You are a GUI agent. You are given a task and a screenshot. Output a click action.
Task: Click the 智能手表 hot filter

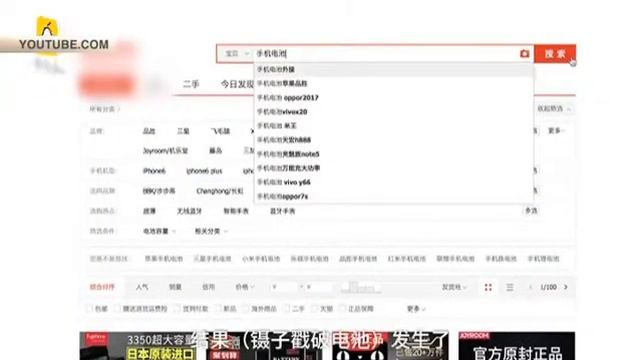click(x=236, y=211)
